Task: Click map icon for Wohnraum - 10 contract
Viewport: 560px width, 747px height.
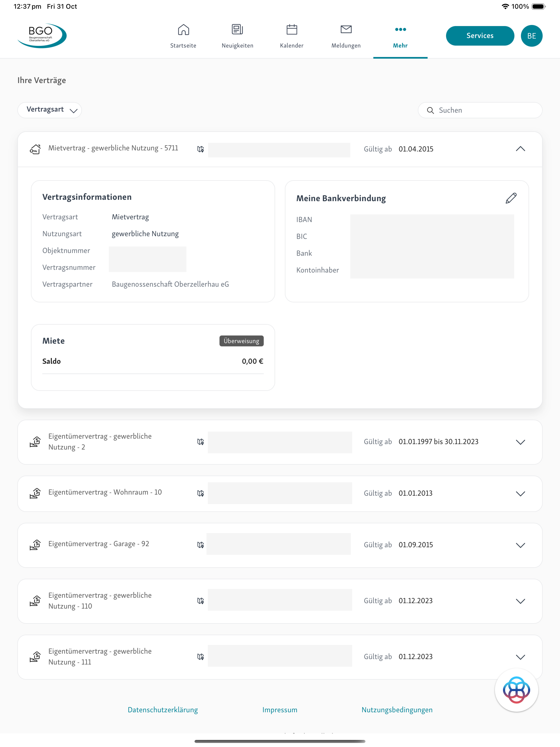Action: 201,493
